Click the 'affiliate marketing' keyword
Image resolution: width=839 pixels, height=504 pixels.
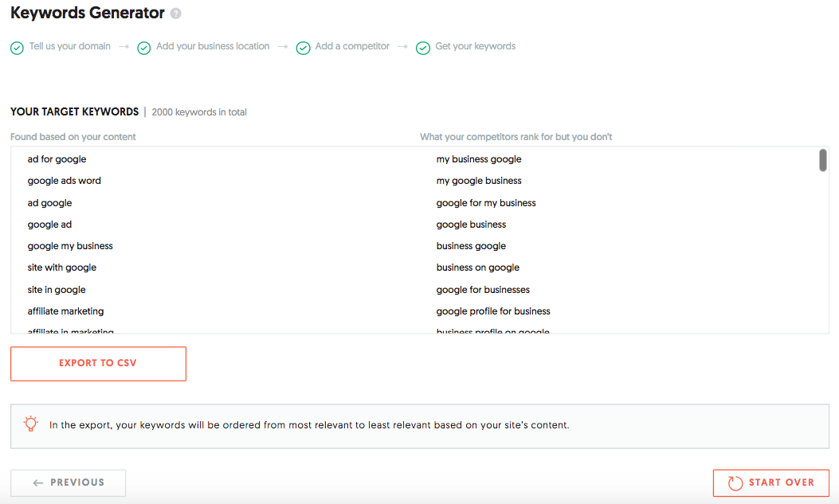(x=65, y=311)
